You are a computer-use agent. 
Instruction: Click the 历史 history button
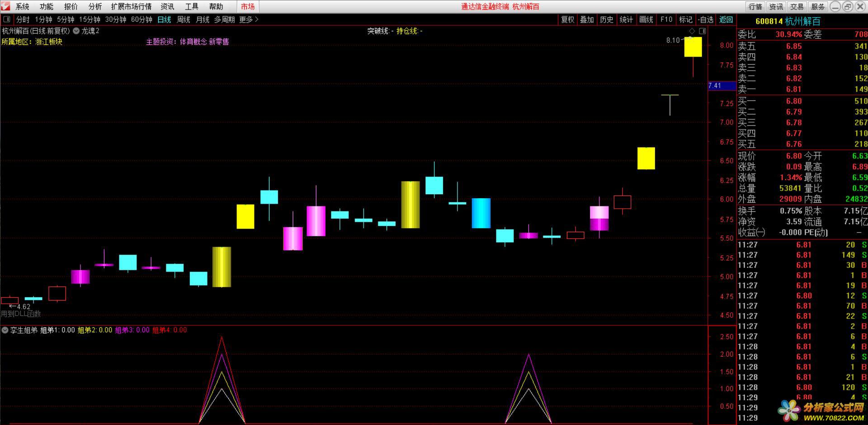click(607, 19)
